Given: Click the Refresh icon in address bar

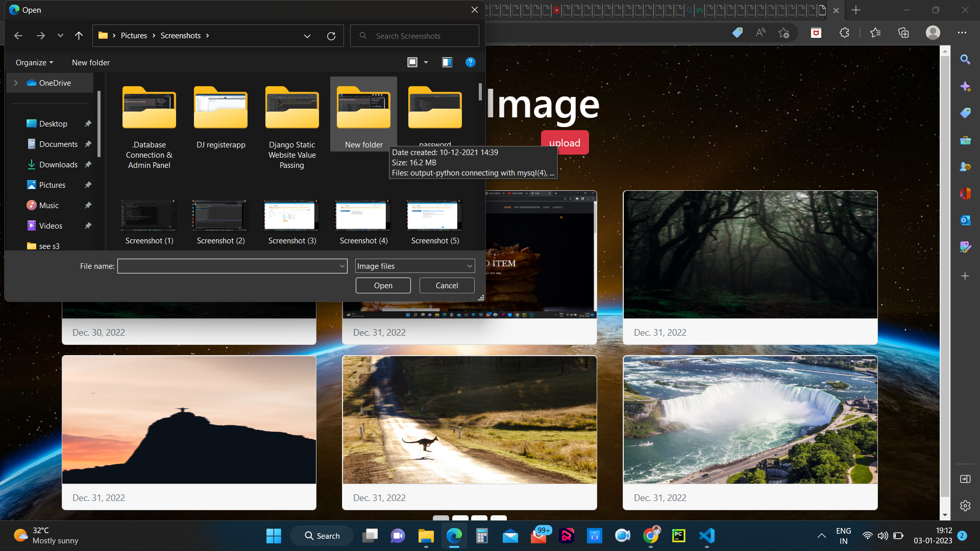Looking at the screenshot, I should pyautogui.click(x=331, y=36).
